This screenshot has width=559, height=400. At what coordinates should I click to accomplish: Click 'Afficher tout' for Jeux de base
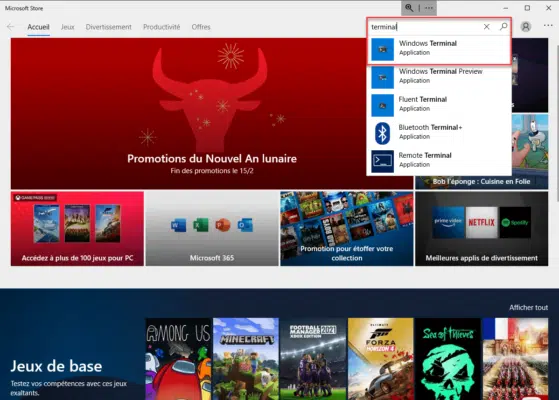click(x=528, y=307)
